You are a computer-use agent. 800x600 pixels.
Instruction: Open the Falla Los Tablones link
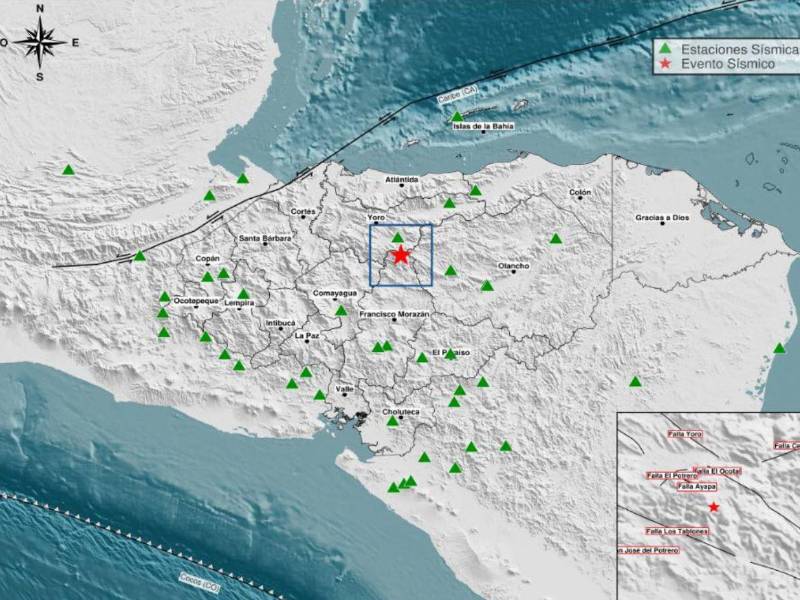click(678, 531)
